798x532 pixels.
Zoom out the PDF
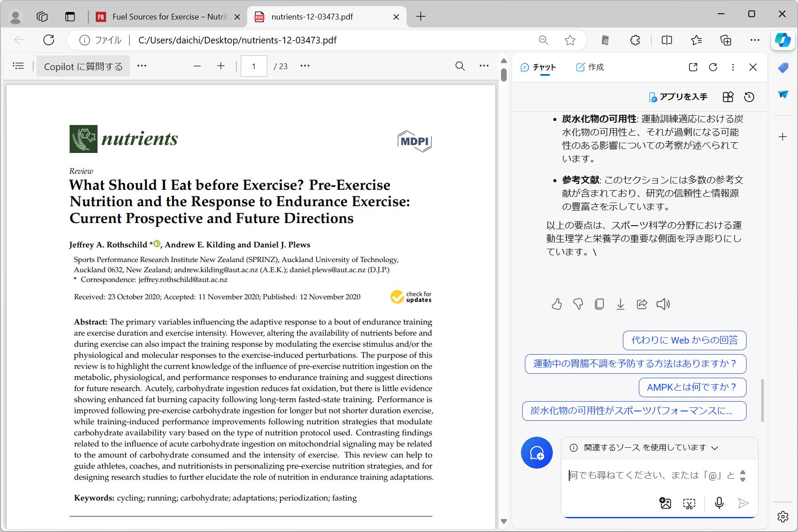coord(197,66)
